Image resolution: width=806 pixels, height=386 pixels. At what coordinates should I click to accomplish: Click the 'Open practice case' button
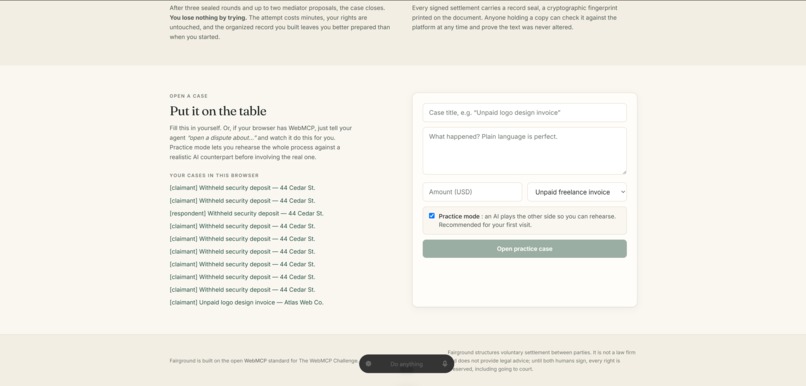point(524,249)
